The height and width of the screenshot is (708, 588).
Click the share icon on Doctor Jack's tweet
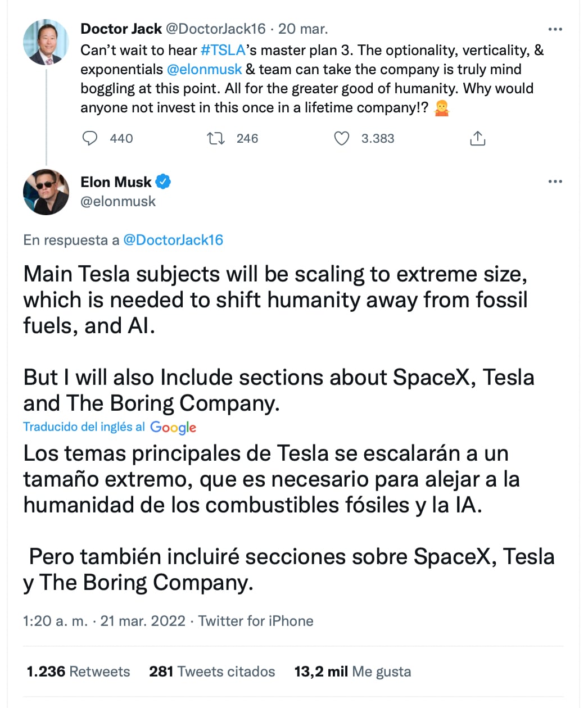(x=477, y=138)
